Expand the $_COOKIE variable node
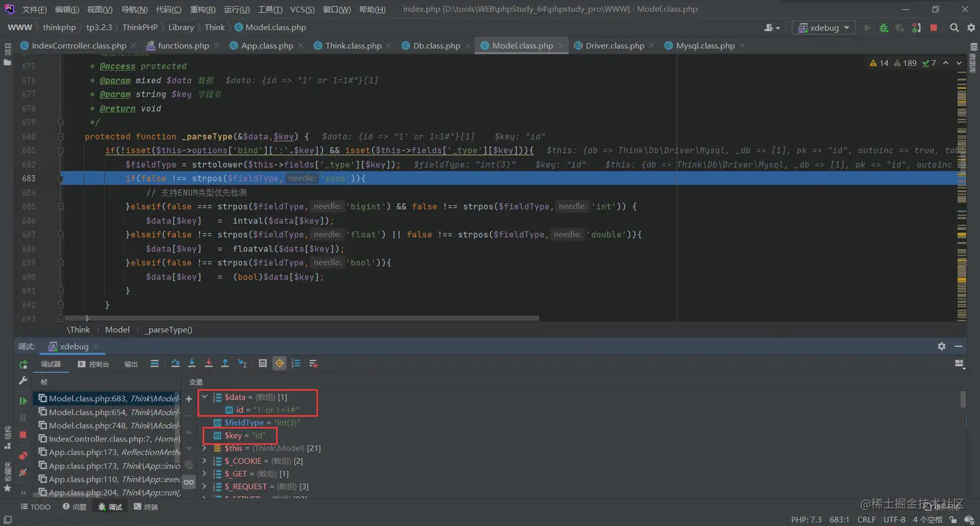This screenshot has width=980, height=526. coord(205,461)
